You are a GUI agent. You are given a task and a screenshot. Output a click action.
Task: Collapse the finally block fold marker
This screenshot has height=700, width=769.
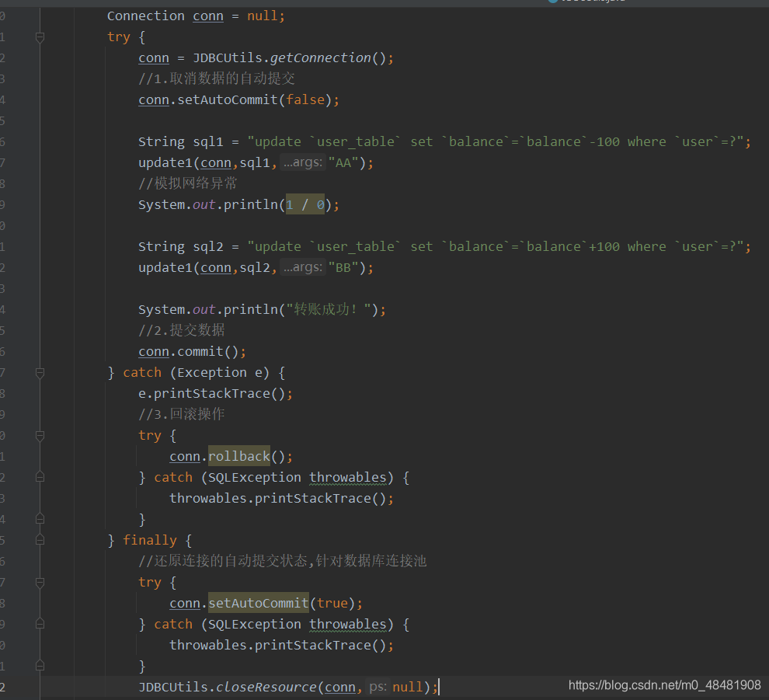pos(40,540)
